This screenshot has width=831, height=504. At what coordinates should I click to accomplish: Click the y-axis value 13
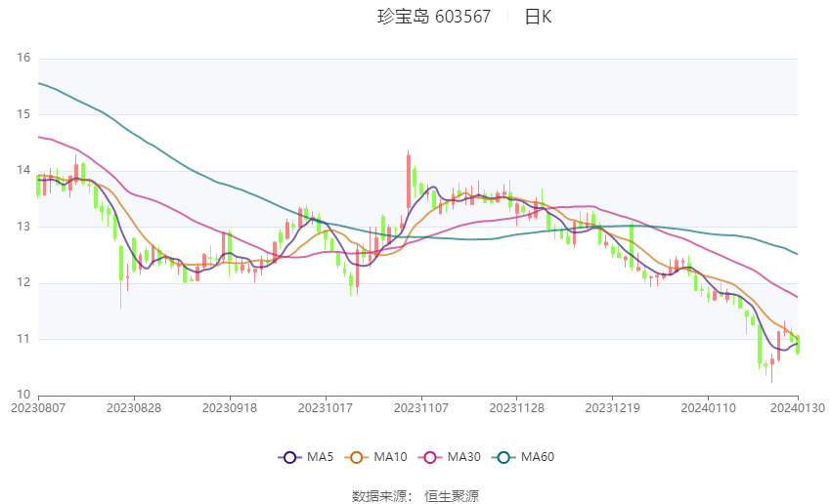pos(23,226)
